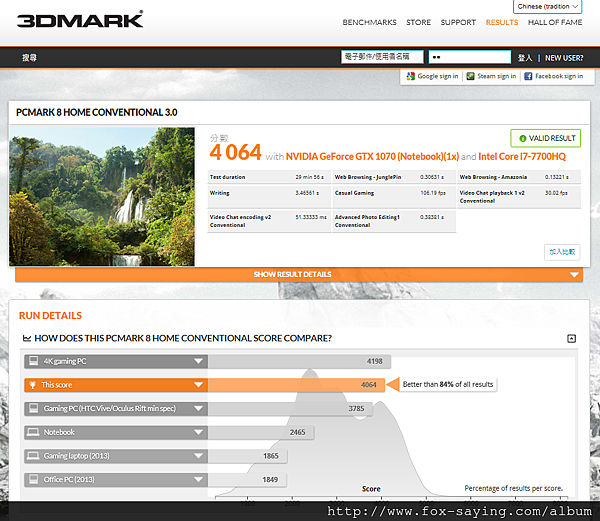Click the green valid result info icon
Image resolution: width=600 pixels, height=521 pixels.
pyautogui.click(x=523, y=138)
